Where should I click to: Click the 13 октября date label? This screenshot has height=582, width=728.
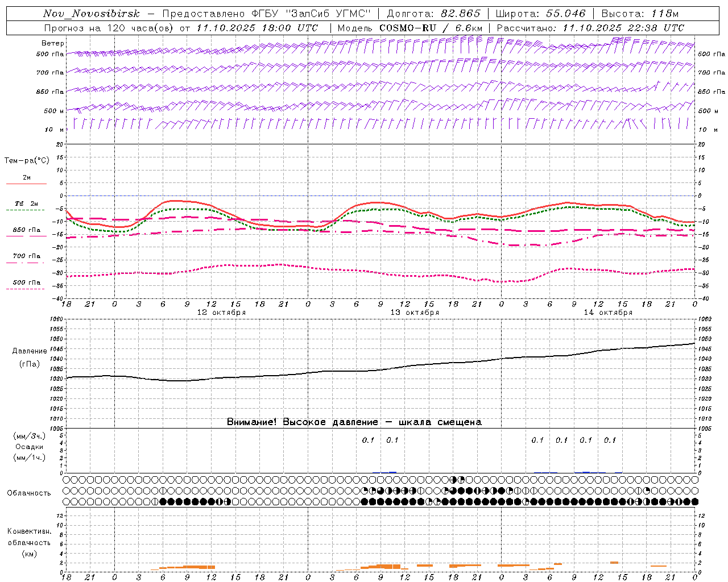point(415,313)
